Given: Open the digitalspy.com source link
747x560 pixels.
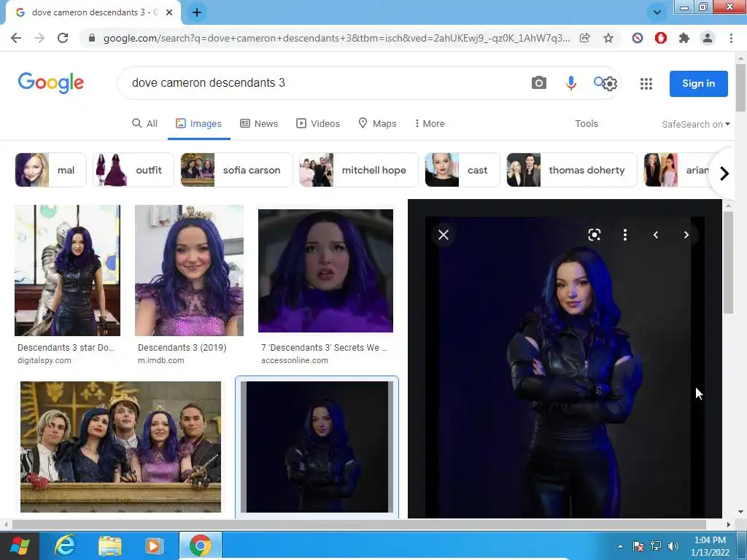Looking at the screenshot, I should click(44, 360).
